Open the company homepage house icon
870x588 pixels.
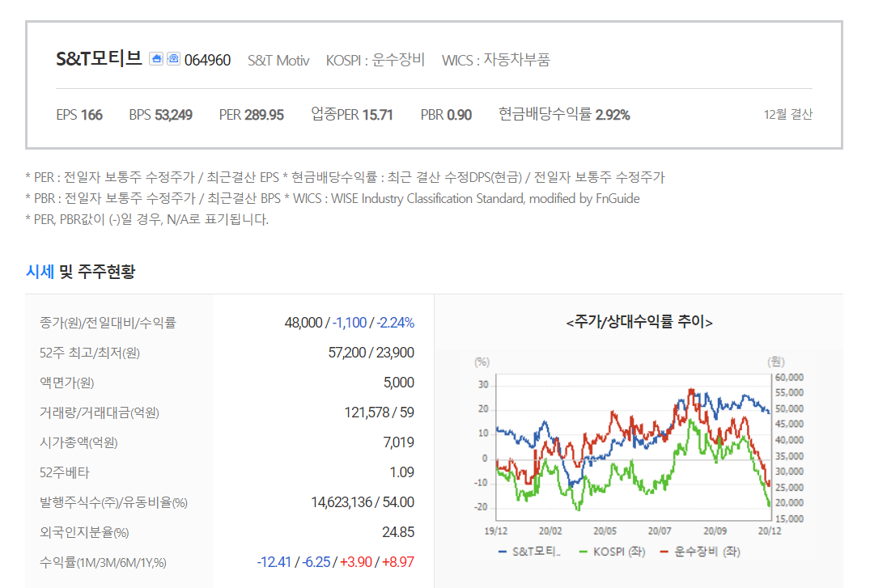click(x=156, y=59)
